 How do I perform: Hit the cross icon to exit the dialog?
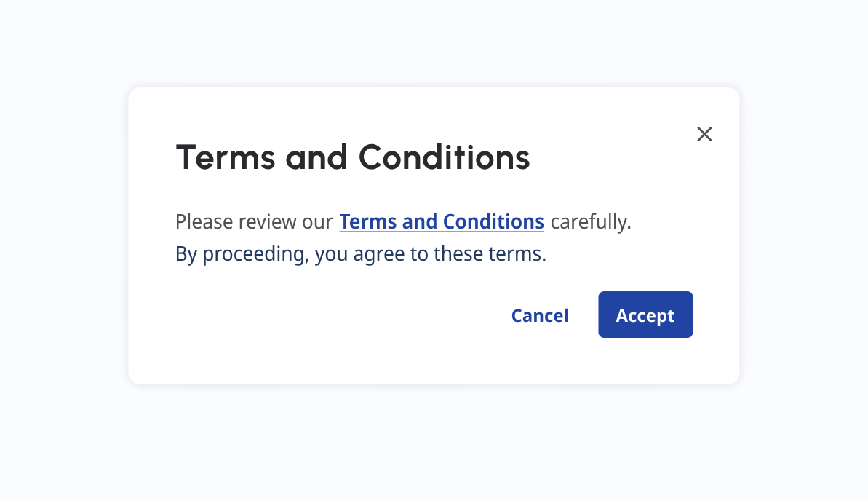(x=704, y=134)
